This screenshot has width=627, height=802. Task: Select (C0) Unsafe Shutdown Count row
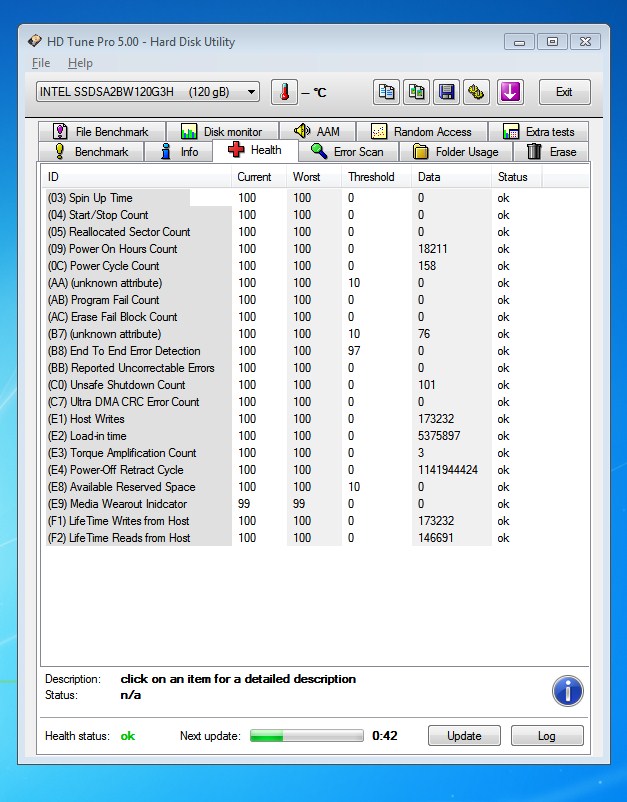coord(315,385)
